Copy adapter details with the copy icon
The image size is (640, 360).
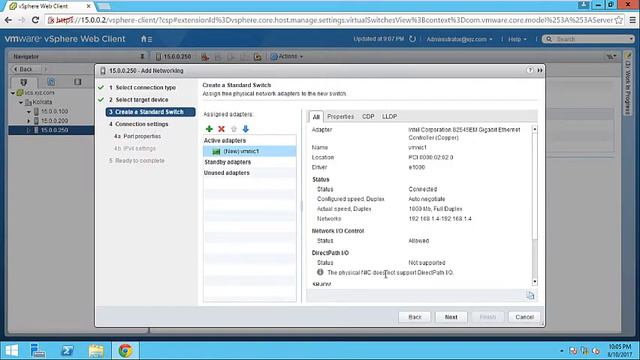coord(530,295)
